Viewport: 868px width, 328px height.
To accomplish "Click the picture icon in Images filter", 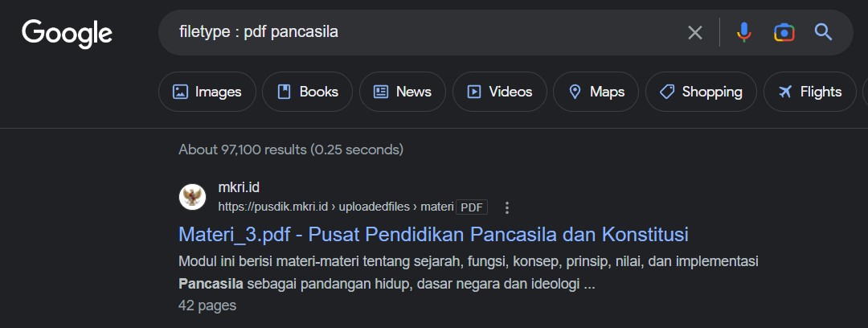I will pyautogui.click(x=181, y=92).
